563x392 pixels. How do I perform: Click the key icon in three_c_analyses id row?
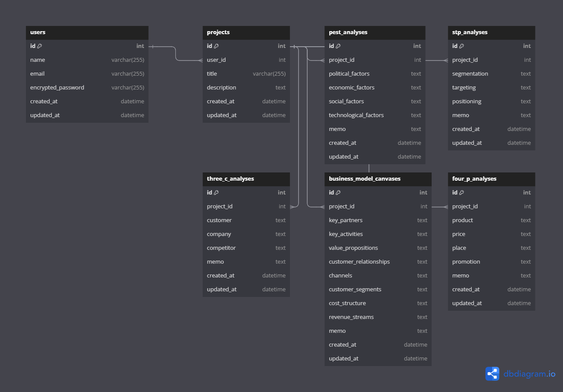click(x=216, y=192)
